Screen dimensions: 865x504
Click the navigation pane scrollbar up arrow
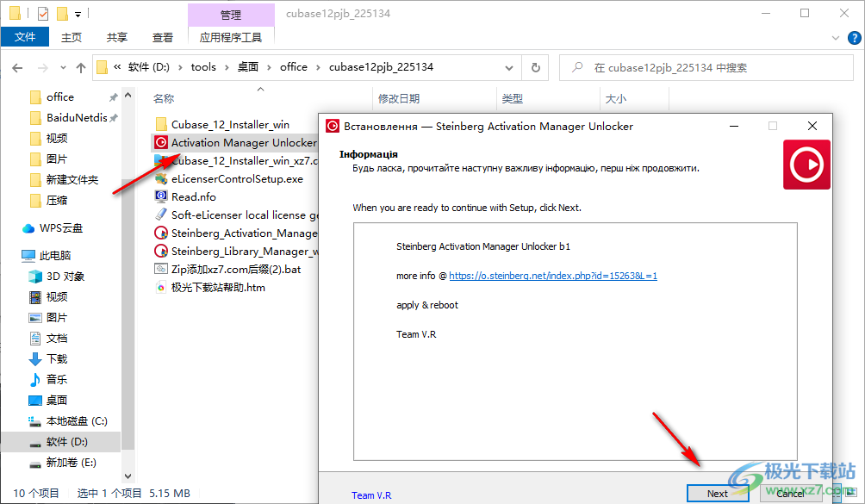pos(128,96)
